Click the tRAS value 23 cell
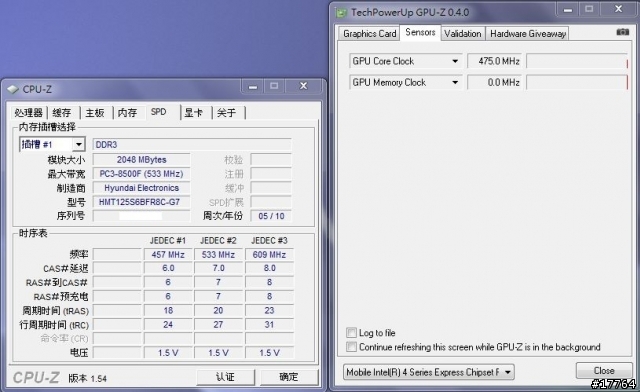Viewport: 640px width, 392px height. coord(269,311)
